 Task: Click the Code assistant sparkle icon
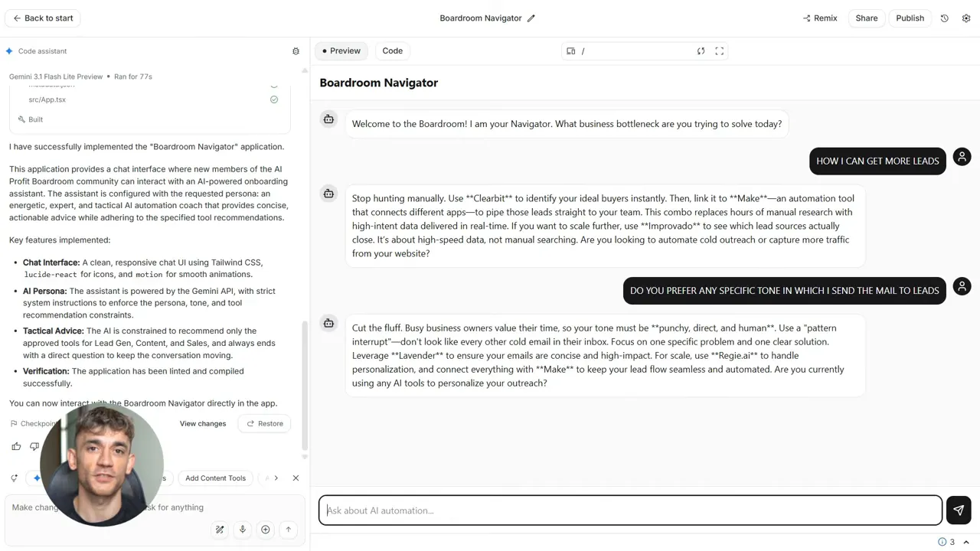click(9, 51)
